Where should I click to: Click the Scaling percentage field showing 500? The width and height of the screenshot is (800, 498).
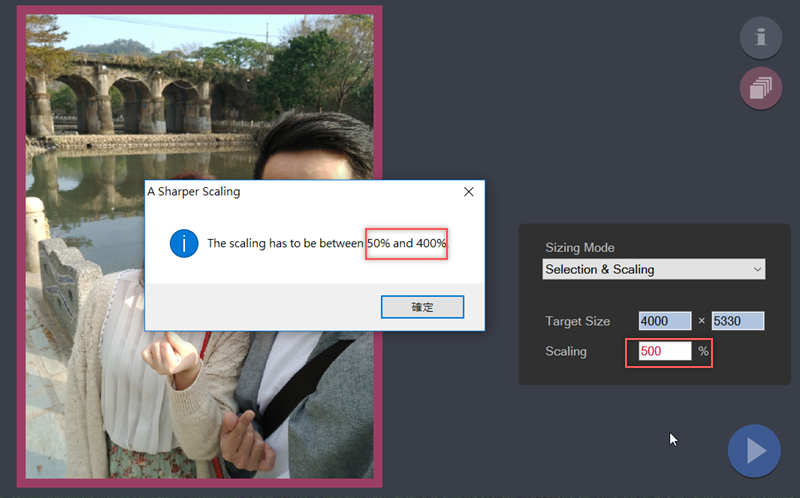(x=665, y=351)
